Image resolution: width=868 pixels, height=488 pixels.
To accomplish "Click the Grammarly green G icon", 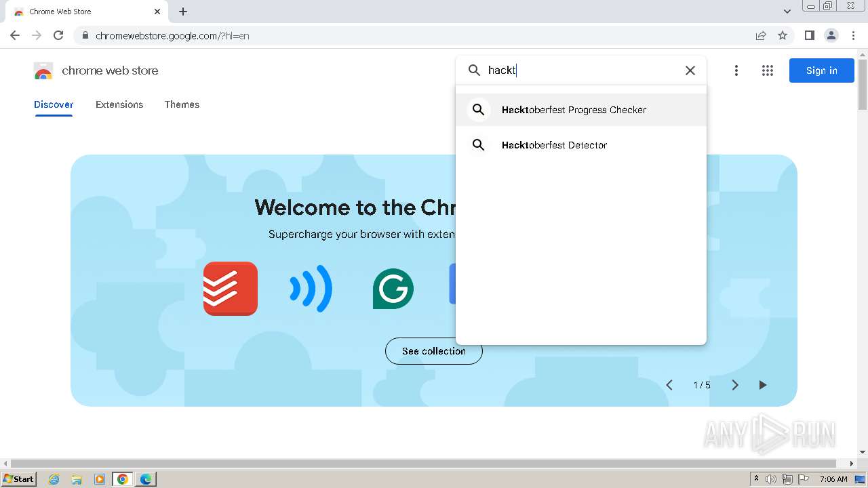I will (393, 289).
